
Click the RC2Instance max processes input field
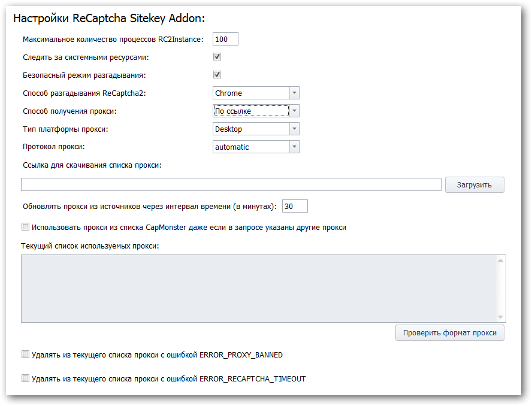pyautogui.click(x=225, y=39)
